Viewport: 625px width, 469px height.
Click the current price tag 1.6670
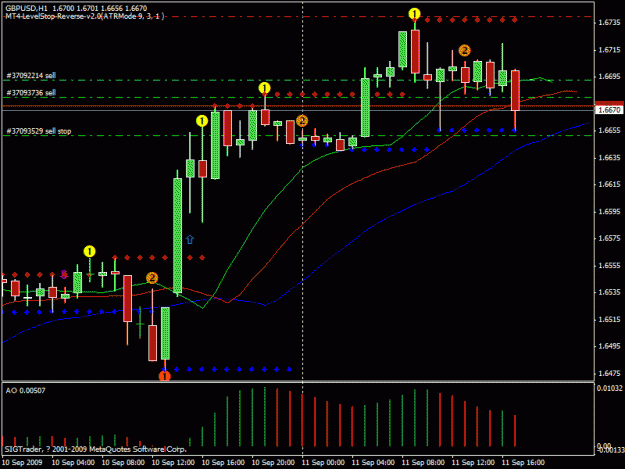point(609,110)
